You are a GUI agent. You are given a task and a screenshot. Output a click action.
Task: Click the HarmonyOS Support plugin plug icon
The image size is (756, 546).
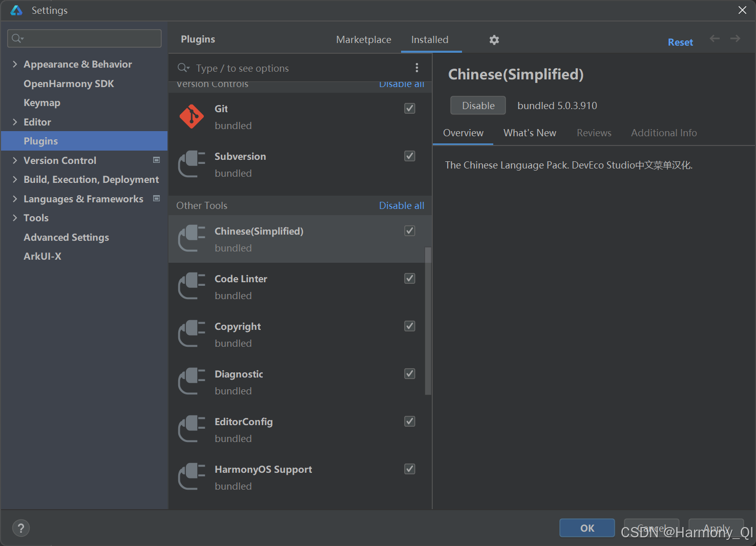point(192,477)
